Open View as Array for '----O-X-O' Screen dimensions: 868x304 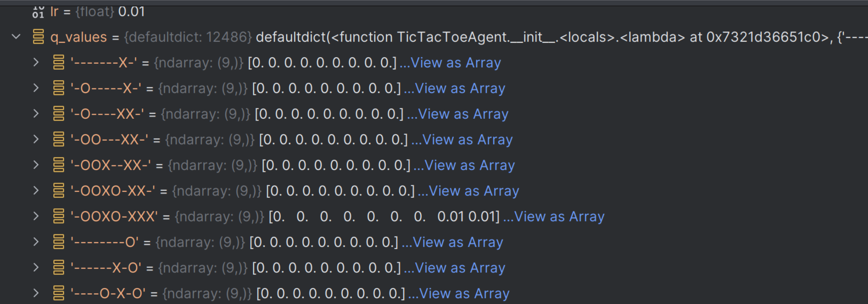point(464,294)
